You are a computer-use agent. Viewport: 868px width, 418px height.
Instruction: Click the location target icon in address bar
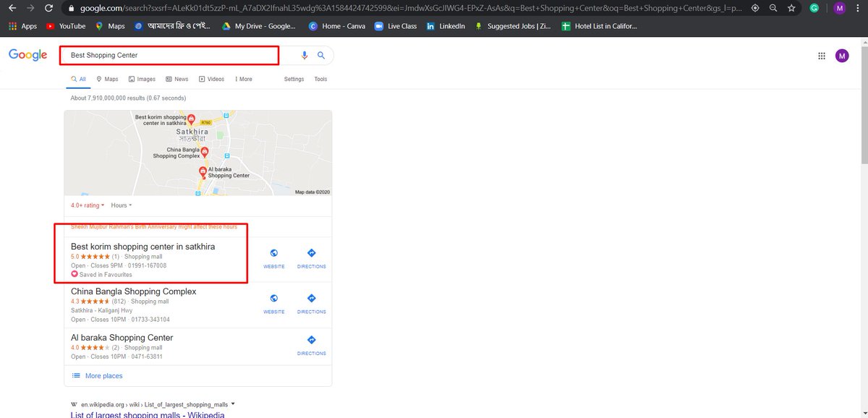click(x=755, y=8)
